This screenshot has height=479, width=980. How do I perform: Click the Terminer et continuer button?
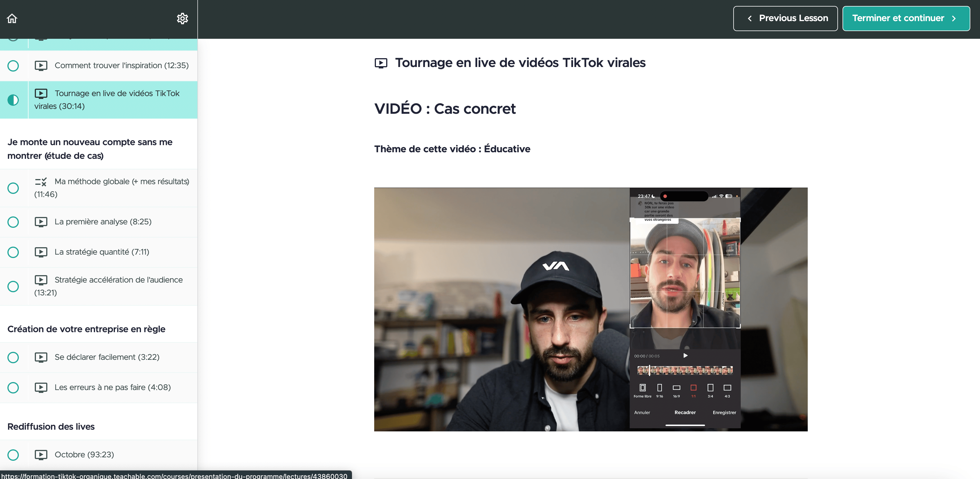click(906, 18)
